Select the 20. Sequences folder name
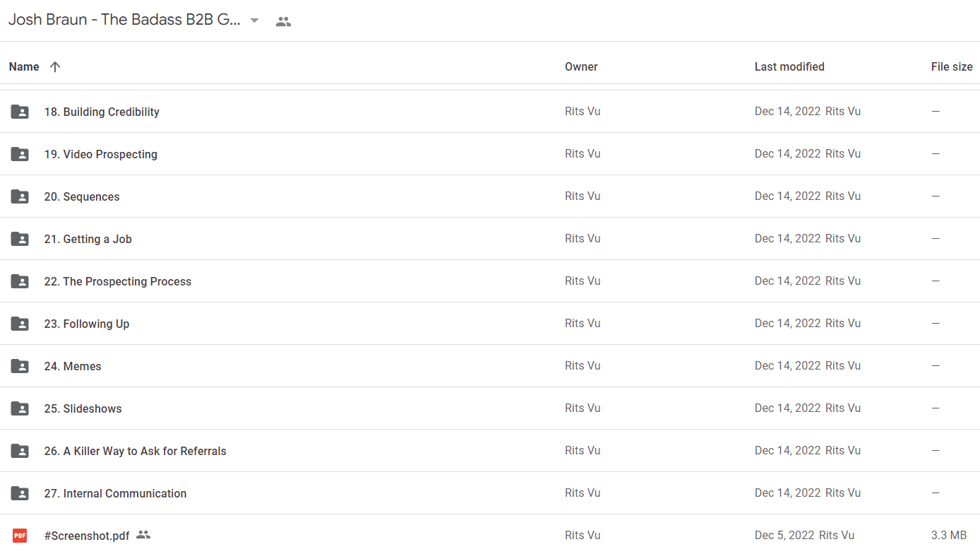980x554 pixels. (82, 196)
